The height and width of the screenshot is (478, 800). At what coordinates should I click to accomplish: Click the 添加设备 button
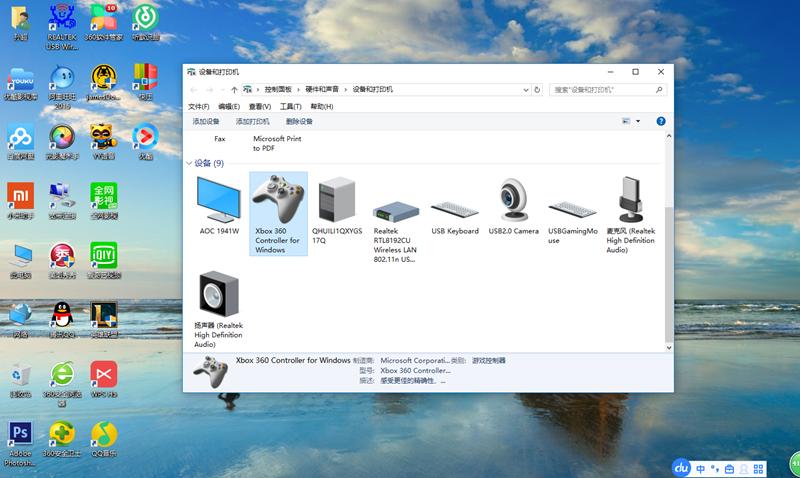[x=206, y=121]
